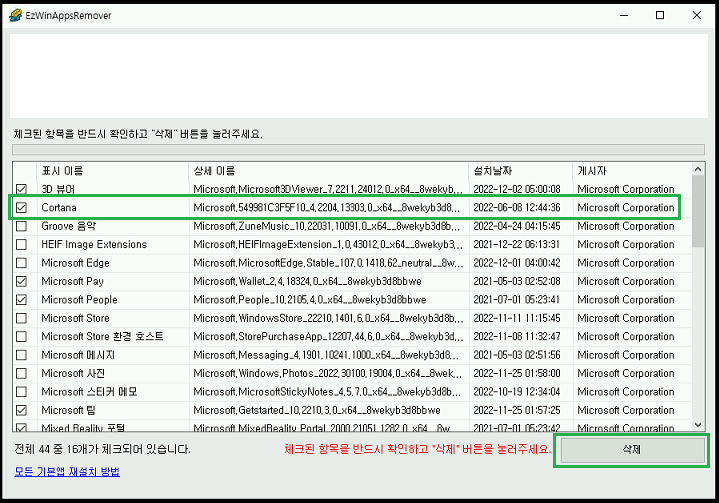Click the empty white log area

359,76
